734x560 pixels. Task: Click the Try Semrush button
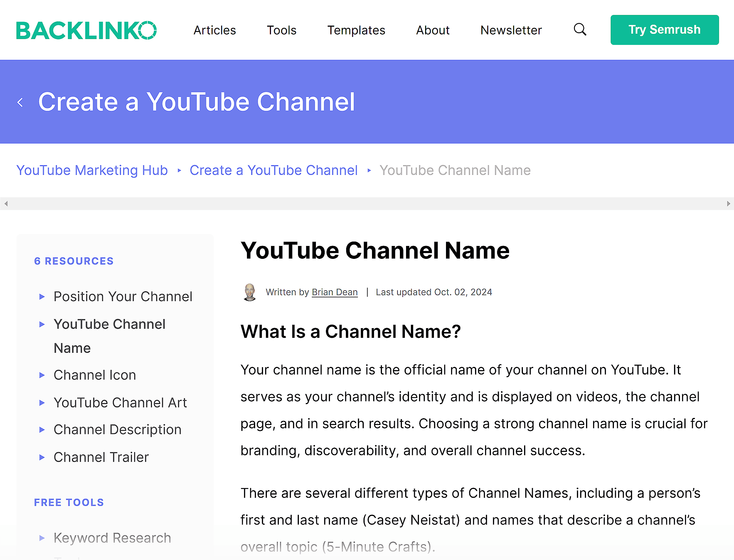pos(664,30)
